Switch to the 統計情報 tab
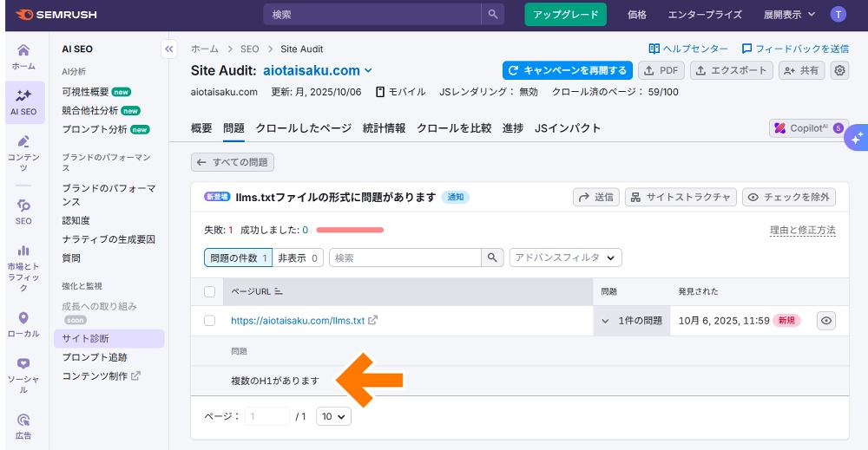This screenshot has width=868, height=450. pos(384,128)
